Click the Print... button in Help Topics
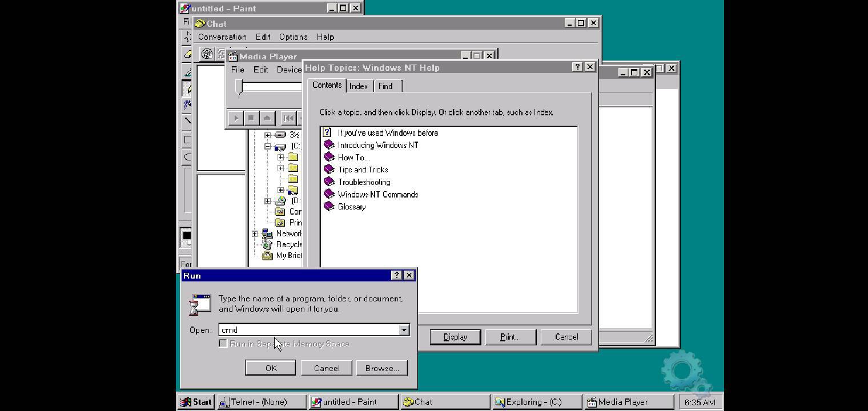Screen dimensions: 868x411 (510, 337)
